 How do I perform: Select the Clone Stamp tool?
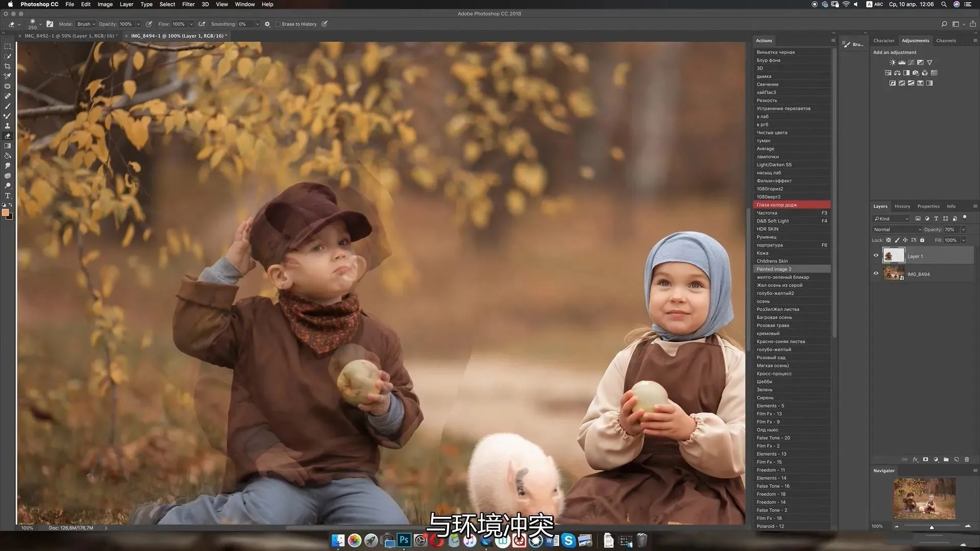[8, 126]
